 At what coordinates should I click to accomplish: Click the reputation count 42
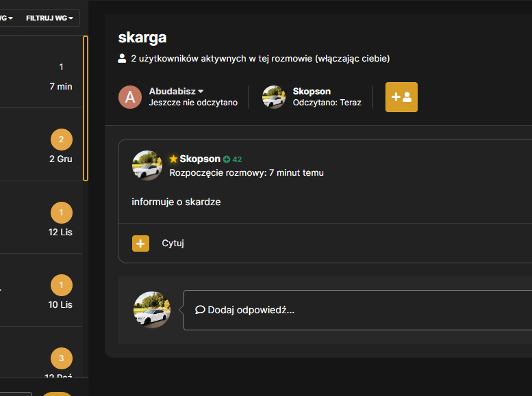click(x=237, y=159)
